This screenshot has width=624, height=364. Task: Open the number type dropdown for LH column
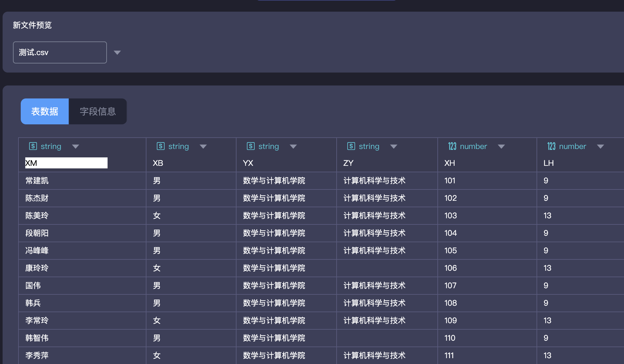[600, 147]
